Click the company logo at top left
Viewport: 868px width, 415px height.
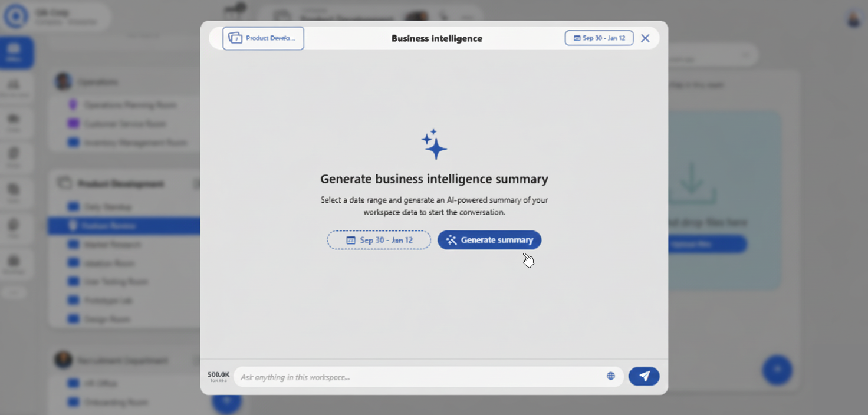pos(16,17)
